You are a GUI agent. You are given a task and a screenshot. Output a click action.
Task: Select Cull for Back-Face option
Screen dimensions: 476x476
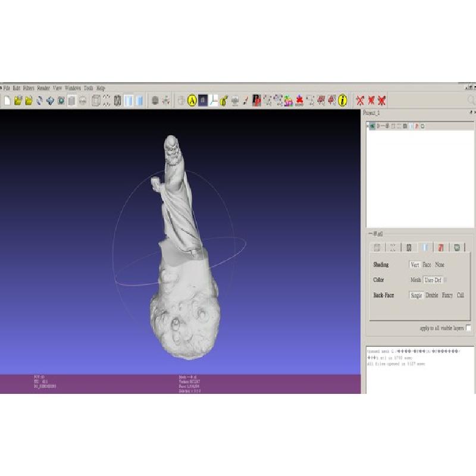[x=461, y=295]
